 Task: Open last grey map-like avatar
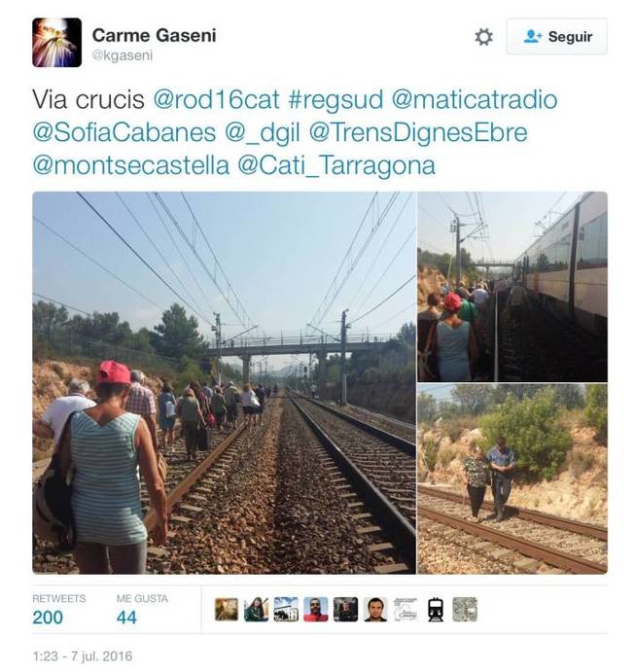[x=465, y=610]
